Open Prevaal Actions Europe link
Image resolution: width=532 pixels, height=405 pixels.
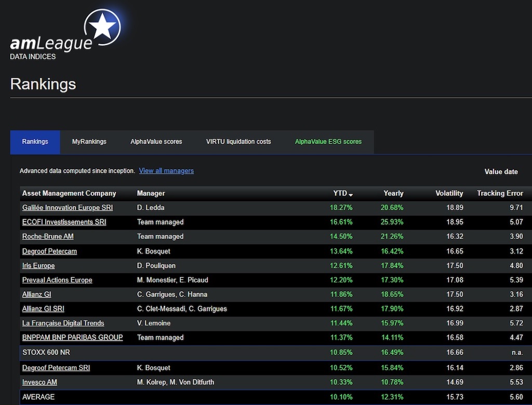coord(57,280)
